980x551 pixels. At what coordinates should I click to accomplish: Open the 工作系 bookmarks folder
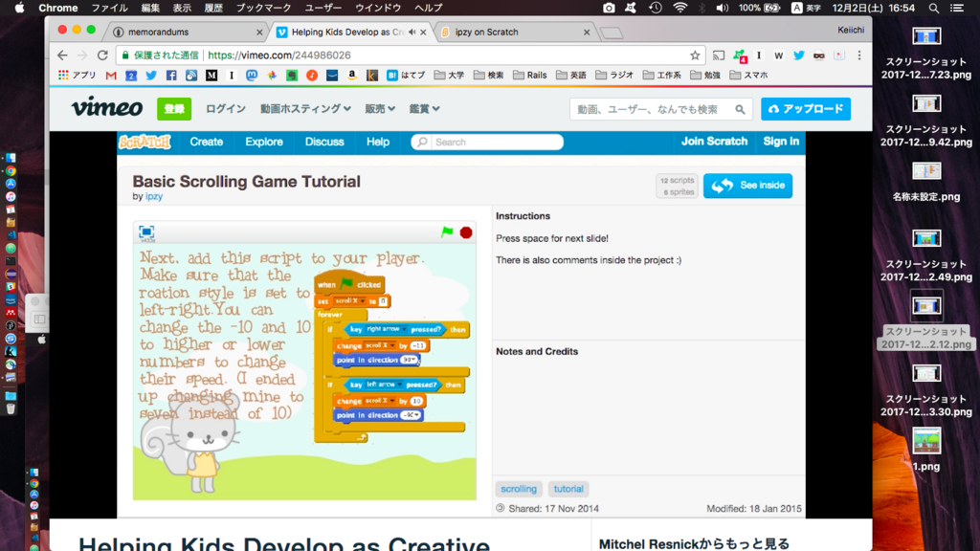[662, 75]
